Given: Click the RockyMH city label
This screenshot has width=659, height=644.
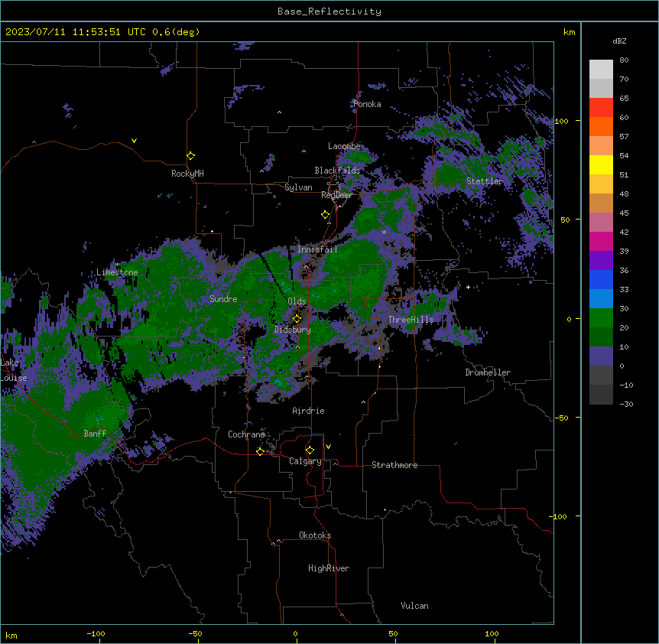Looking at the screenshot, I should tap(187, 174).
